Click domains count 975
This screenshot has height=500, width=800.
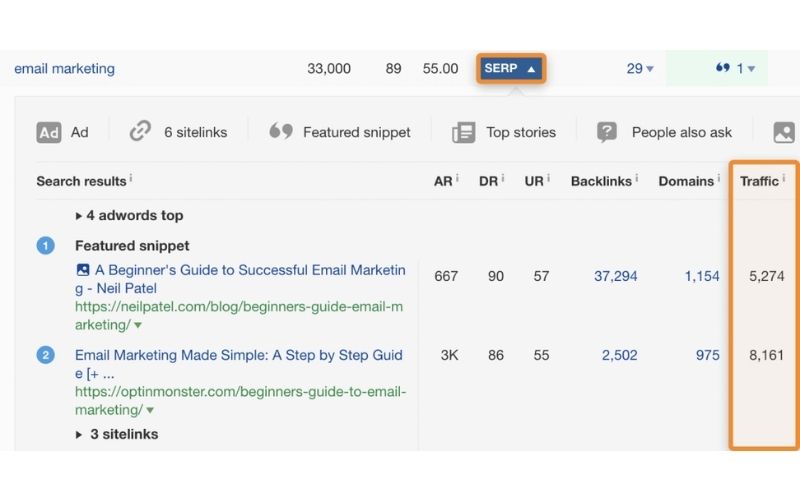click(x=708, y=355)
